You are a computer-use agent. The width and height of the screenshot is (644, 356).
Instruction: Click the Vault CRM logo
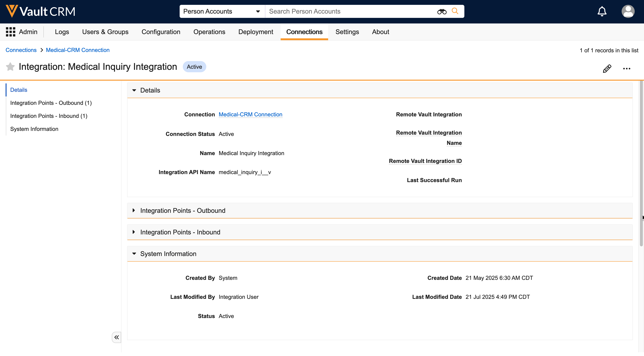40,11
